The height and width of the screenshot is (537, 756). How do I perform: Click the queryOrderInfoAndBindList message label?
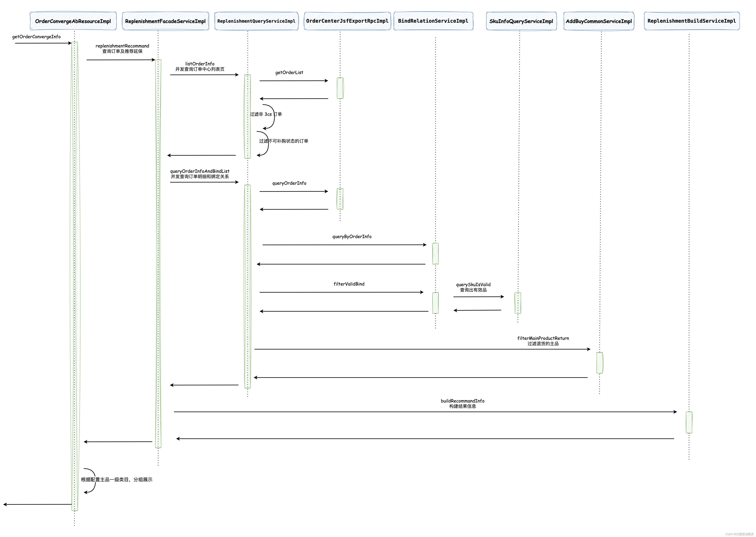point(200,171)
